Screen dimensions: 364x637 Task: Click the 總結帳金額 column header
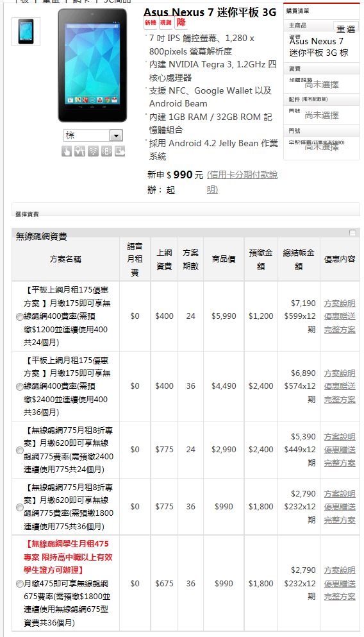coord(299,259)
